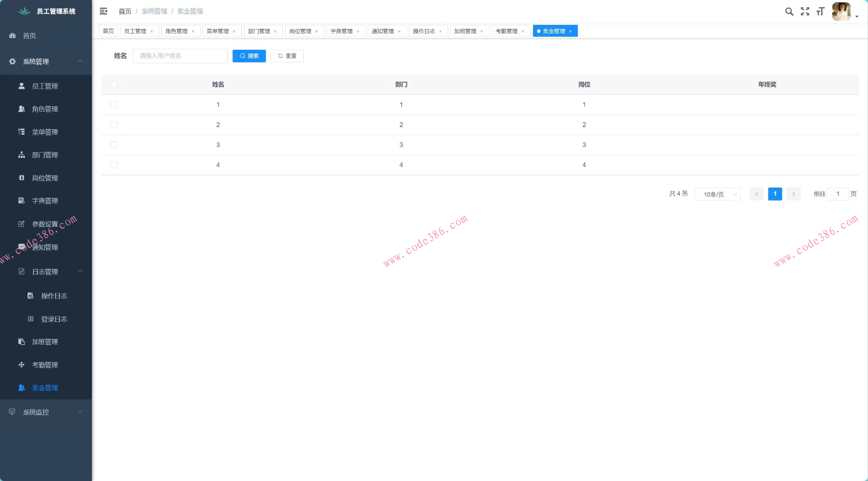Viewport: 868px width, 481px height.
Task: Close the 员工管理 tab
Action: pos(151,31)
